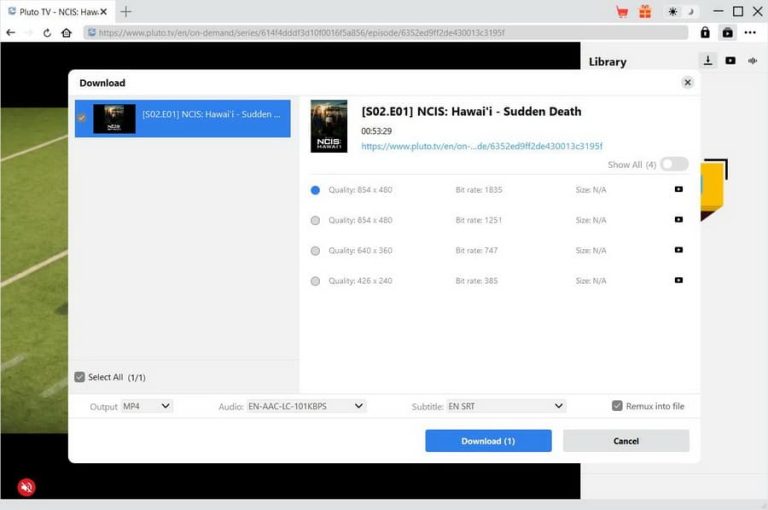Switch light/dark theme toggle
Viewport: 768px width, 510px height.
click(x=682, y=12)
